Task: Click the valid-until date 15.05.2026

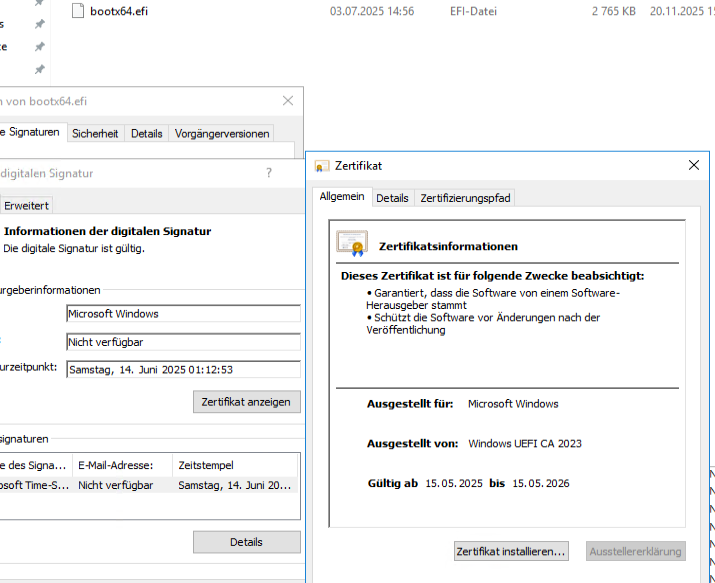Action: point(541,483)
